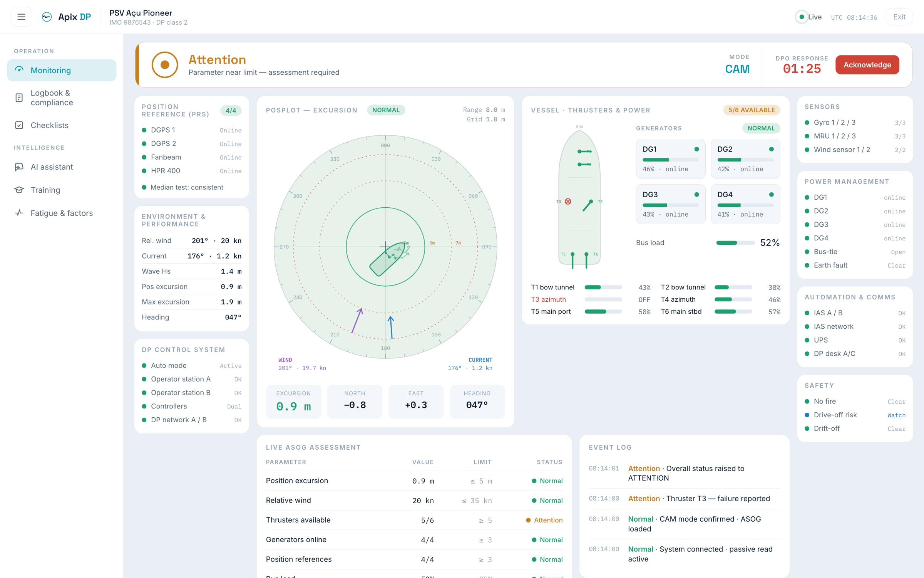Click the DPO response timer 01:25
This screenshot has height=578, width=924.
click(802, 69)
